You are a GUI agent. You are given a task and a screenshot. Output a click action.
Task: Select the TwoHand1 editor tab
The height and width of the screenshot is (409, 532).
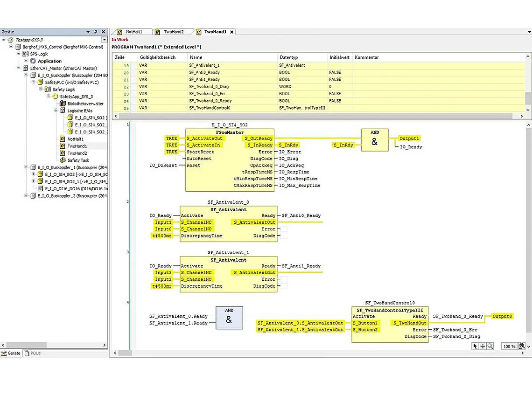pos(215,32)
